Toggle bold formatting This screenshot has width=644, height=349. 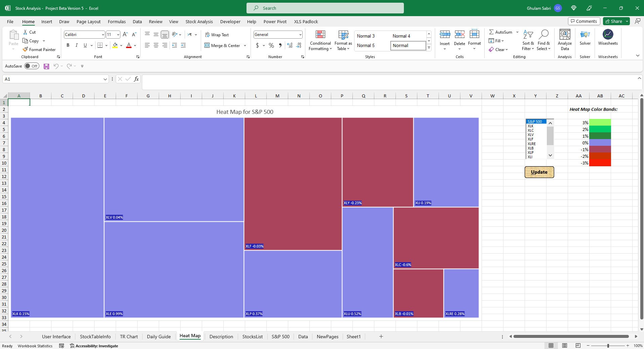pos(68,45)
